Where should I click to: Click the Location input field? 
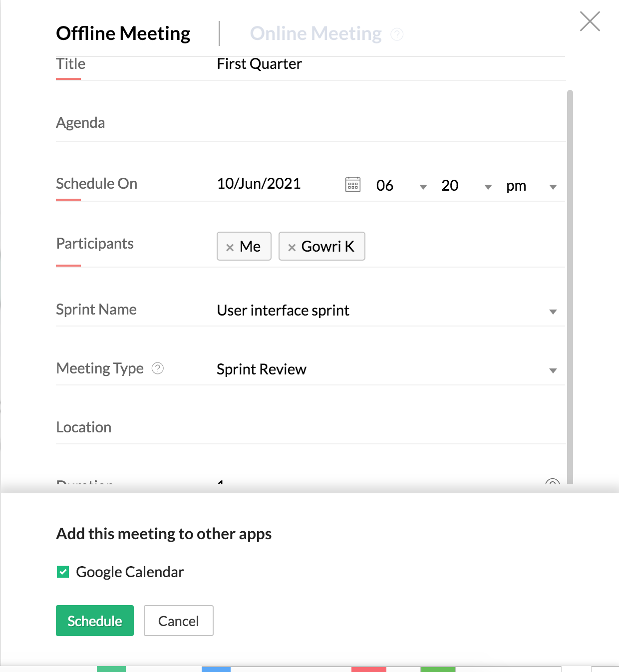pos(389,427)
